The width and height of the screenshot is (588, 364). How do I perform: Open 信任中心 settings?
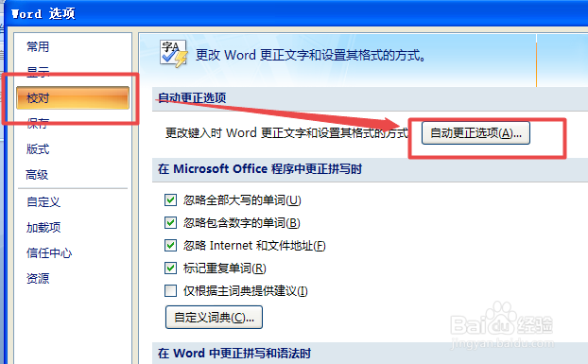click(49, 253)
